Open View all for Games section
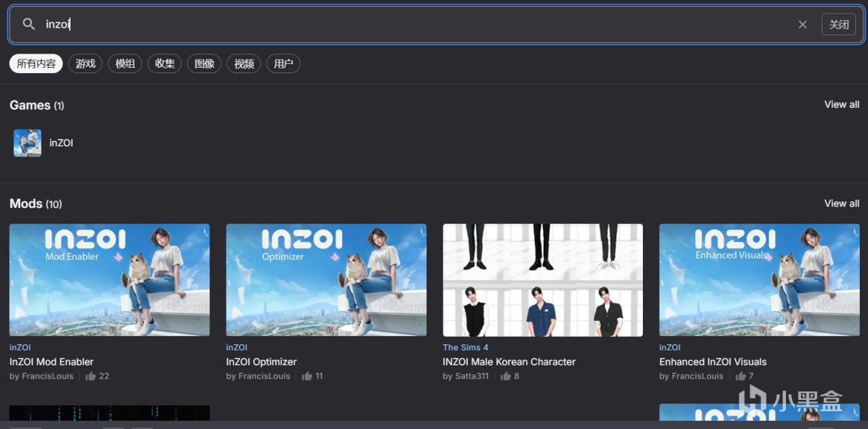This screenshot has height=429, width=868. click(x=842, y=104)
